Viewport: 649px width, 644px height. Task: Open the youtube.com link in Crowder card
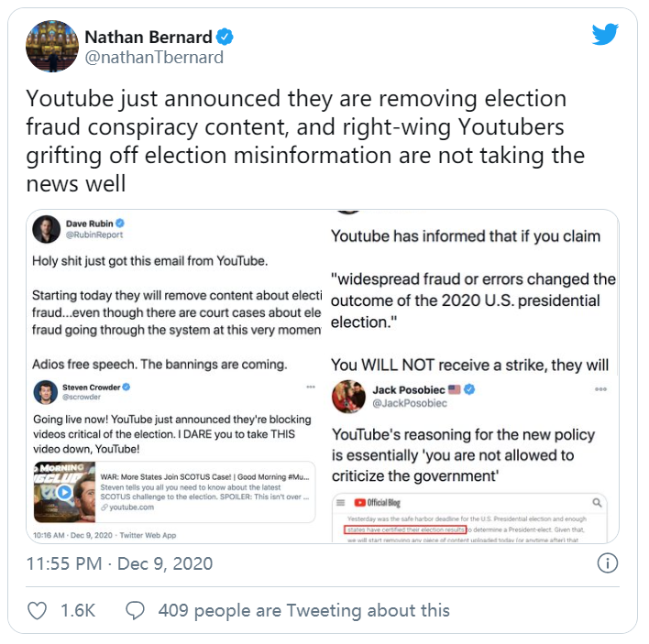coord(127,508)
